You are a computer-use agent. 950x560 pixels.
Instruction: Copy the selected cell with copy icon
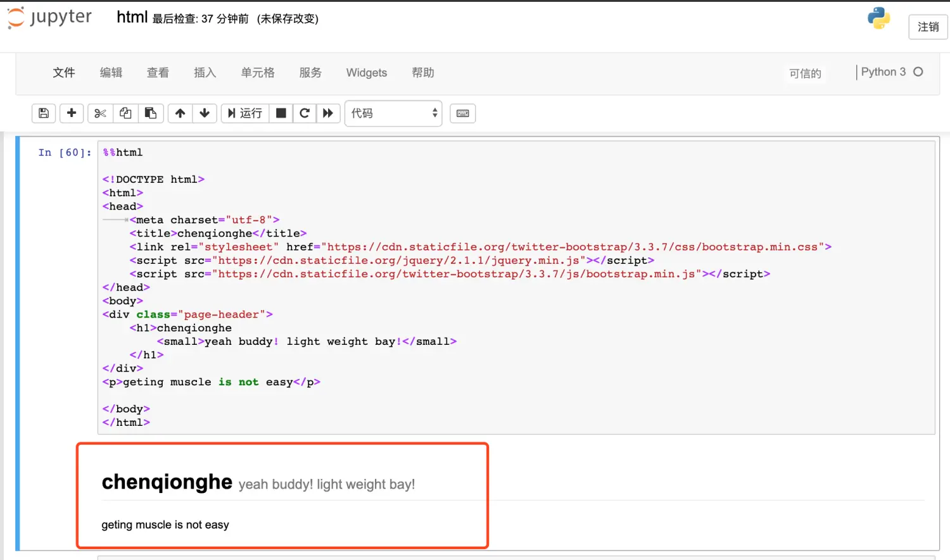[125, 113]
